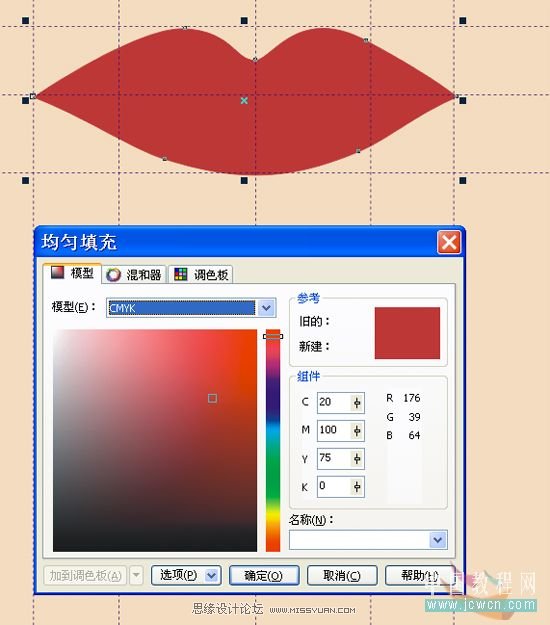The image size is (550, 625).
Task: Click the G value 39 text
Action: click(414, 417)
